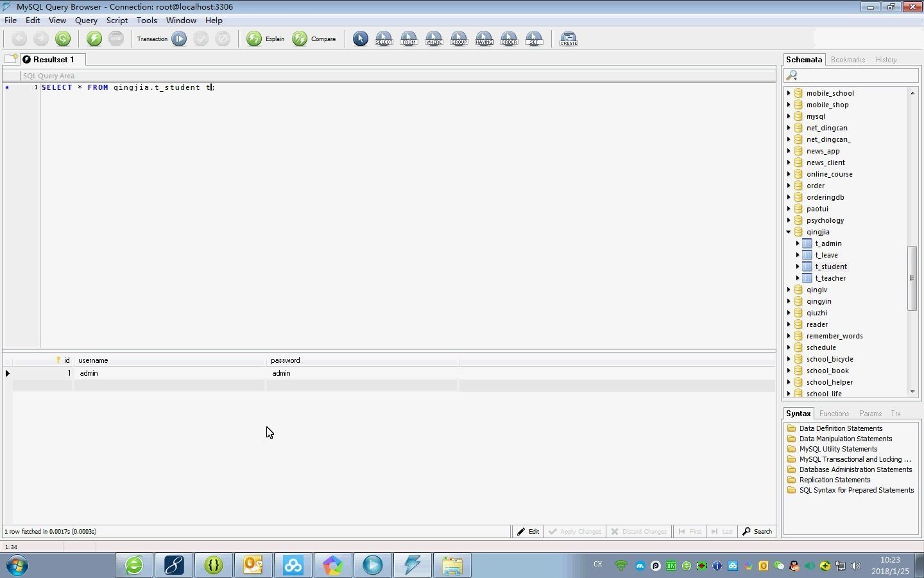924x578 pixels.
Task: Open Data Definition Statements folder
Action: click(x=841, y=428)
